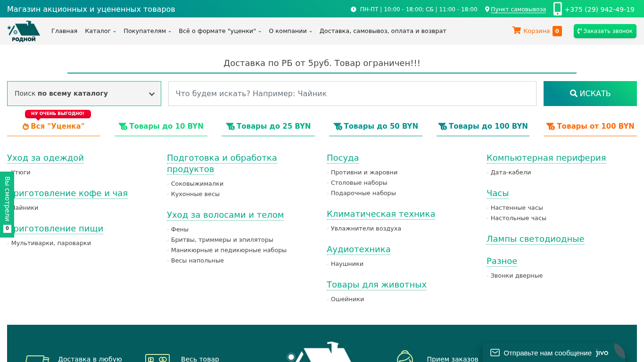This screenshot has width=644, height=362.
Task: Open the search category selector dropdown
Action: coord(84,93)
